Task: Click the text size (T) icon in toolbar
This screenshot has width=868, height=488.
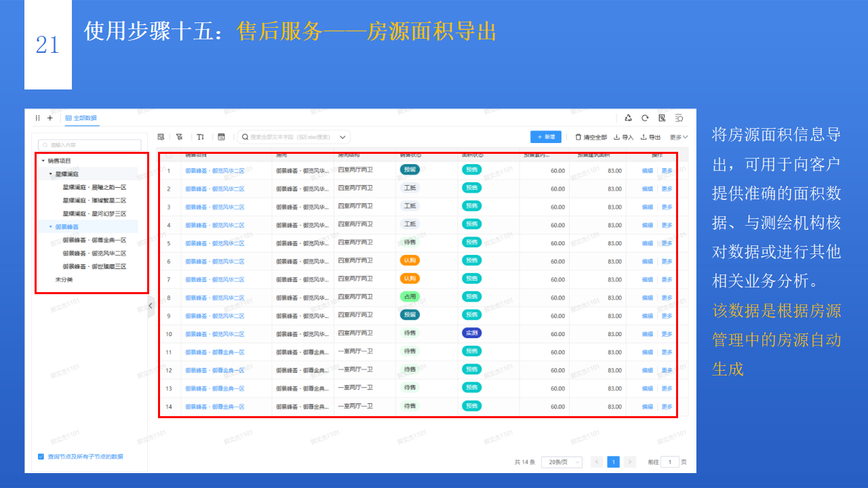Action: pyautogui.click(x=199, y=136)
